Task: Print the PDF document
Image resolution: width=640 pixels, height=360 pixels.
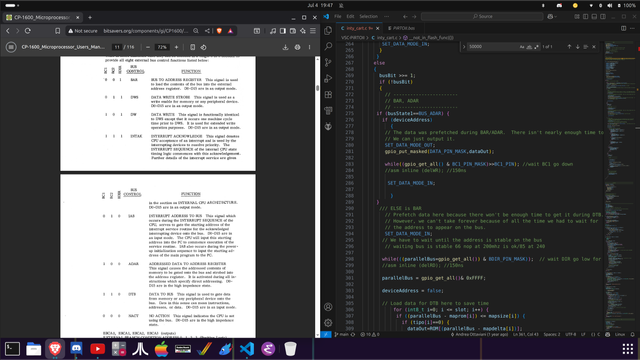Action: pyautogui.click(x=298, y=47)
